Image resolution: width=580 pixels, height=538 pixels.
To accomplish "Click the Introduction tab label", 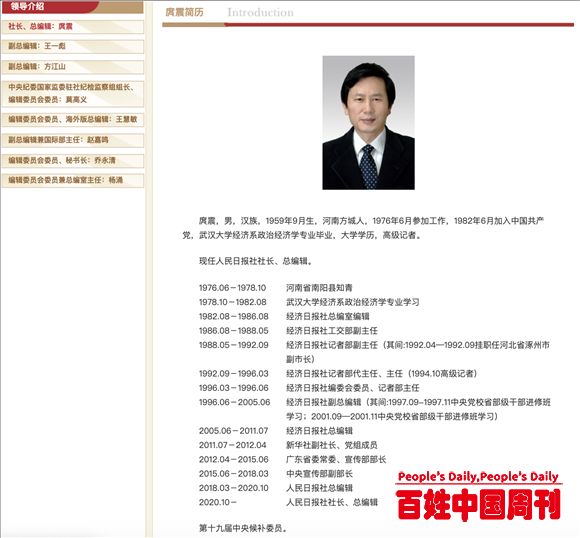I will pyautogui.click(x=260, y=13).
